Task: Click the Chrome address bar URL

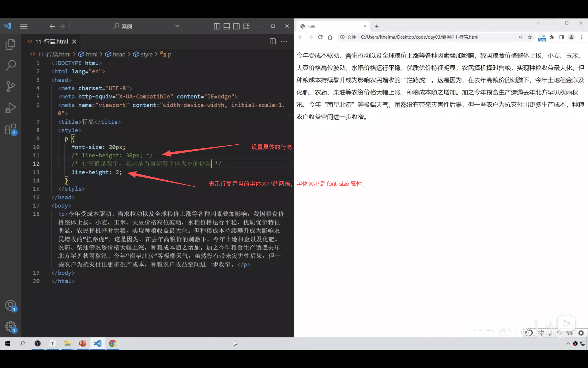Action: click(420, 37)
